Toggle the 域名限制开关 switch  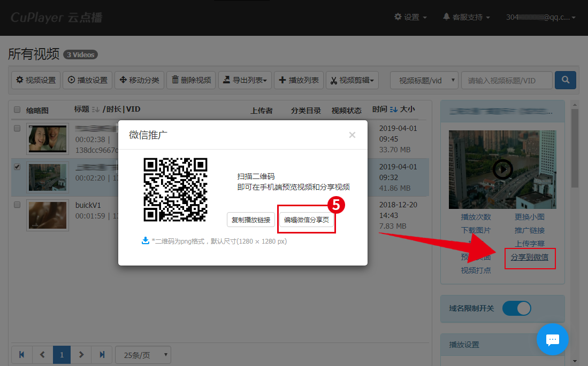517,308
